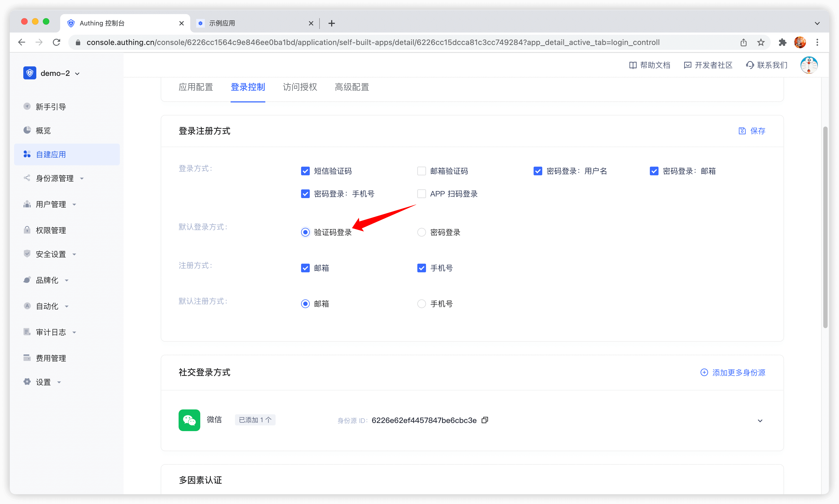
Task: Reload the current page
Action: [57, 42]
